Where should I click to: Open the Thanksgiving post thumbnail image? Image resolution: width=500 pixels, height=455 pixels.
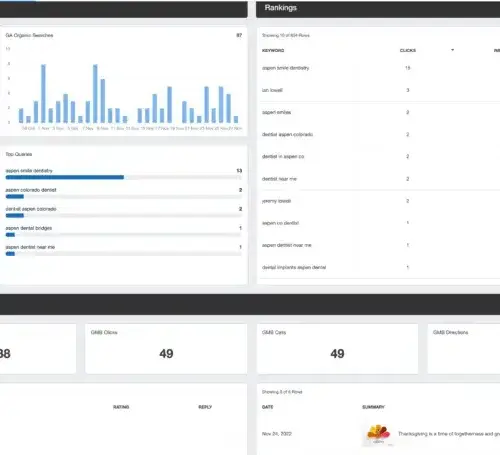pos(378,434)
